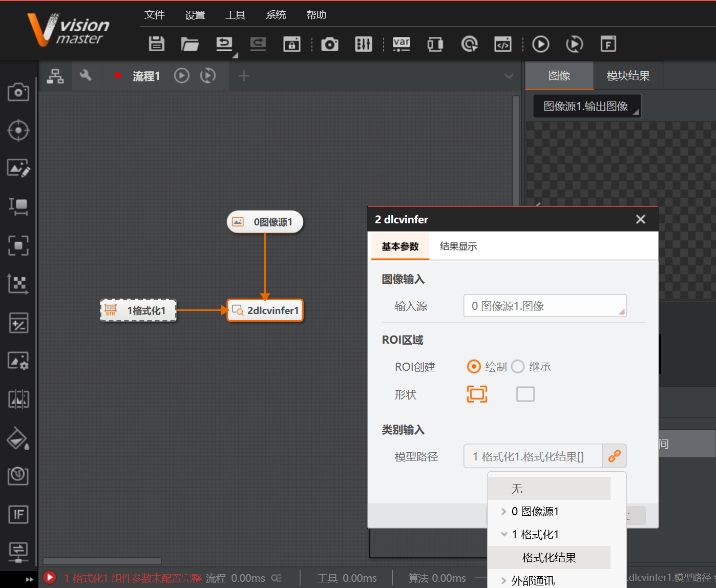This screenshot has width=716, height=588.
Task: Open the 输入源 image source dropdown
Action: tap(544, 306)
